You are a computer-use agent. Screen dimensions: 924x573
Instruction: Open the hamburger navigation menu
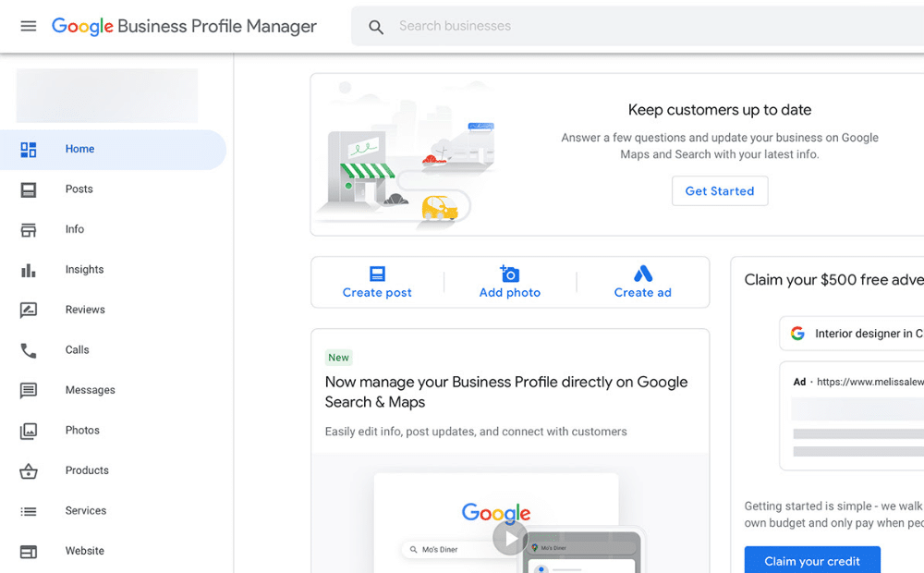(28, 26)
